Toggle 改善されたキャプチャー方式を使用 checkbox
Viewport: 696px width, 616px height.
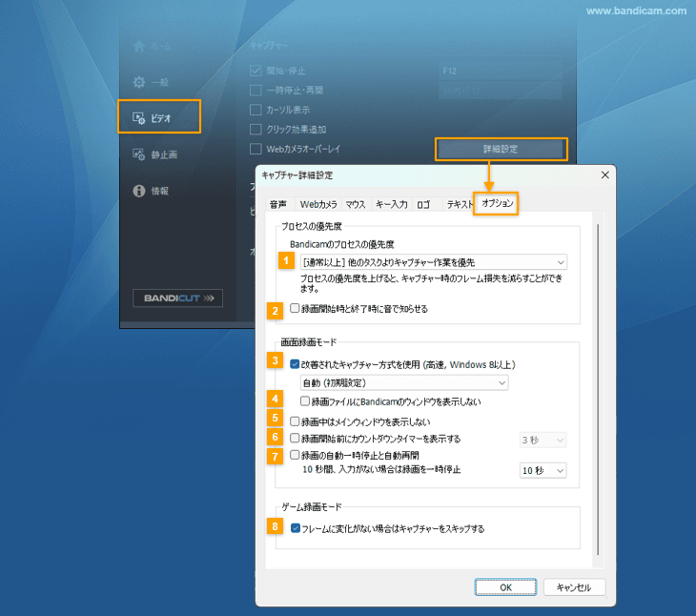295,364
